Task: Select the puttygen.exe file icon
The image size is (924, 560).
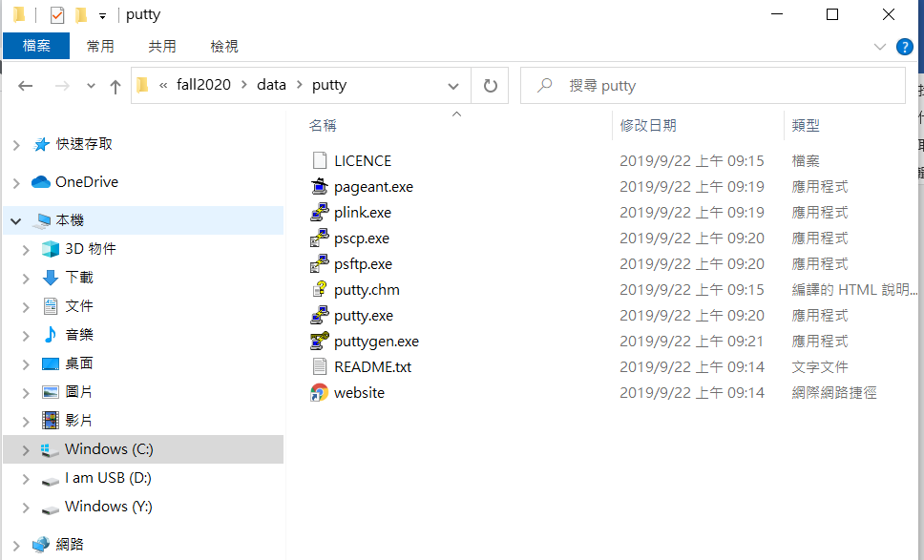Action: 320,341
